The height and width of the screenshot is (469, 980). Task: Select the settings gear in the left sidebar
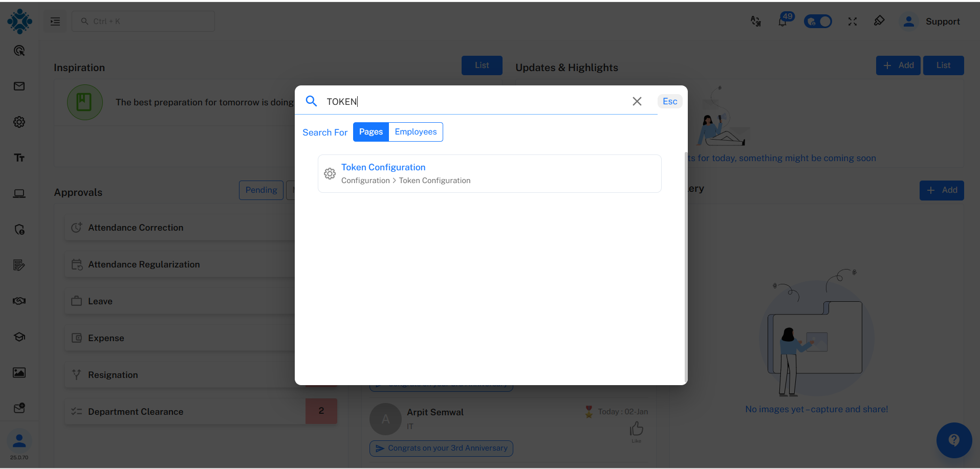click(x=19, y=122)
